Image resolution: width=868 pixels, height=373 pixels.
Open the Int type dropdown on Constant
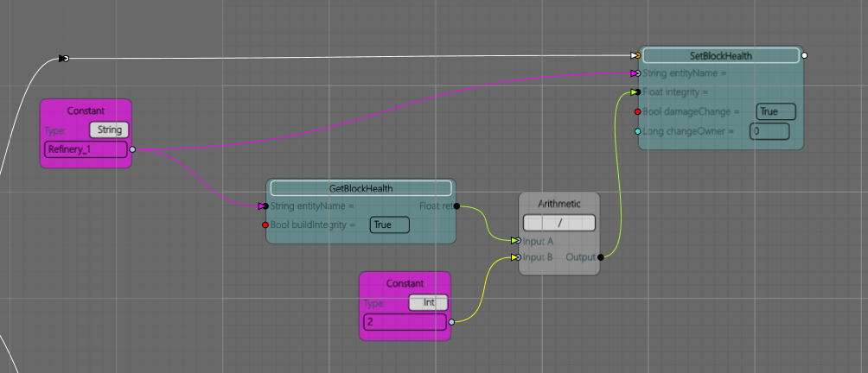[x=429, y=303]
